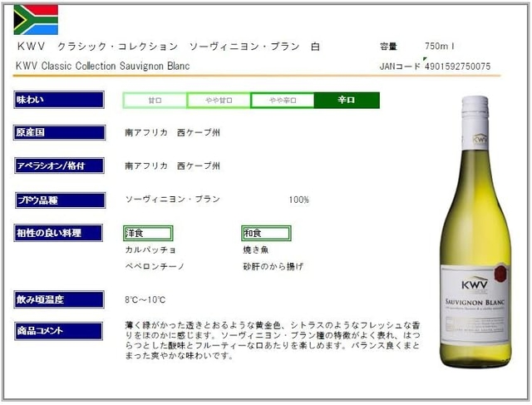Click the 飲み頃温度 section label

click(x=59, y=299)
